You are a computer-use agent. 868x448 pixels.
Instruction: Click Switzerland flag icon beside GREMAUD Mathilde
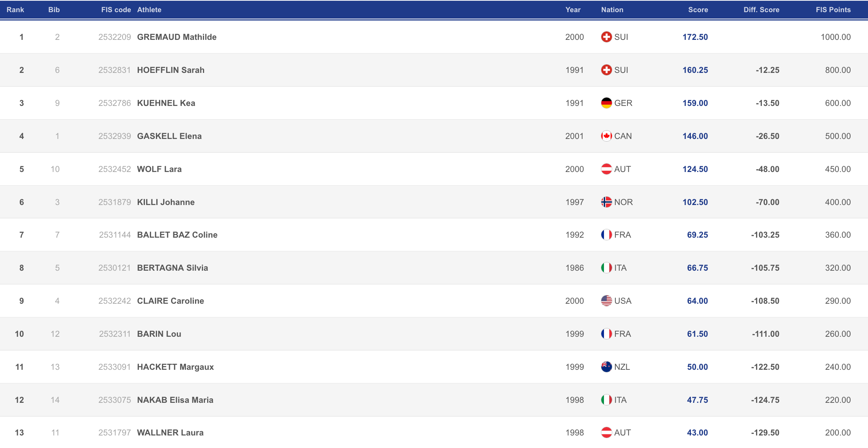pyautogui.click(x=606, y=37)
